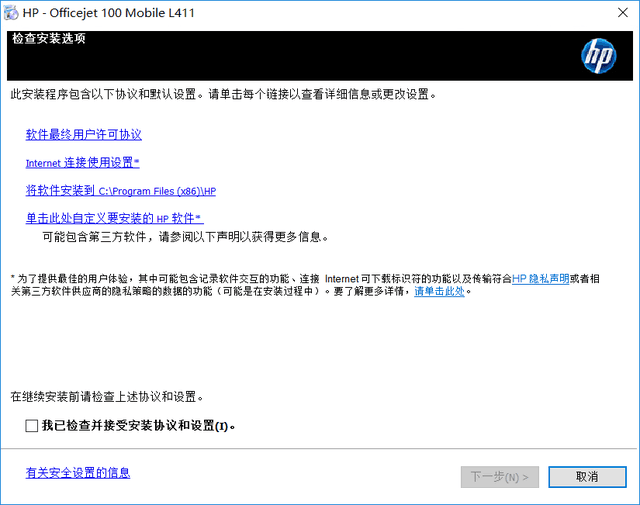Image resolution: width=640 pixels, height=505 pixels.
Task: Click the footnote starting 为了提供最佳的用户体验
Action: (x=305, y=285)
